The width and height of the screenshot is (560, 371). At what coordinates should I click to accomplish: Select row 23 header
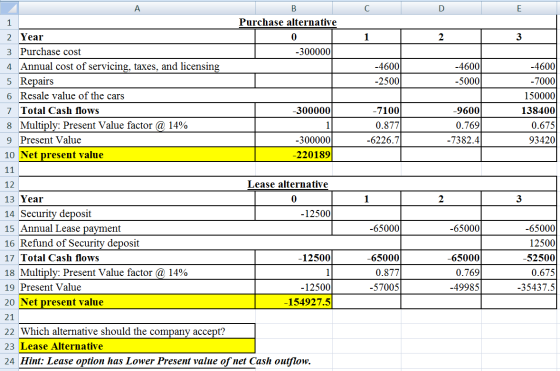click(x=9, y=346)
